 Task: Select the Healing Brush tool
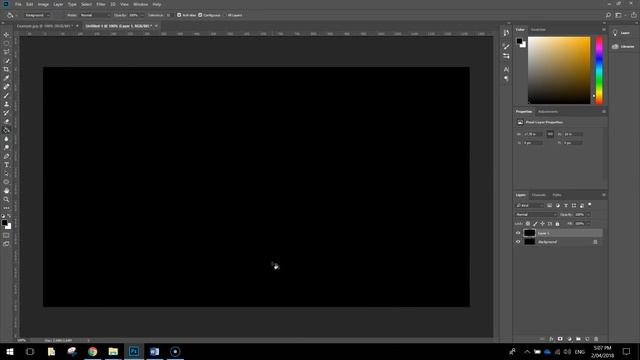click(x=6, y=87)
